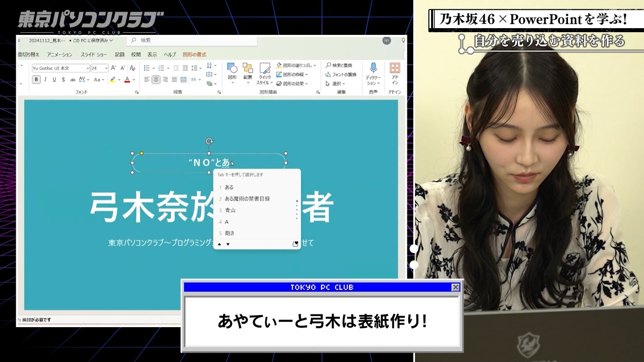The width and height of the screenshot is (644, 362).
Task: Open クイック スタイル quick styles
Action: pos(265,74)
